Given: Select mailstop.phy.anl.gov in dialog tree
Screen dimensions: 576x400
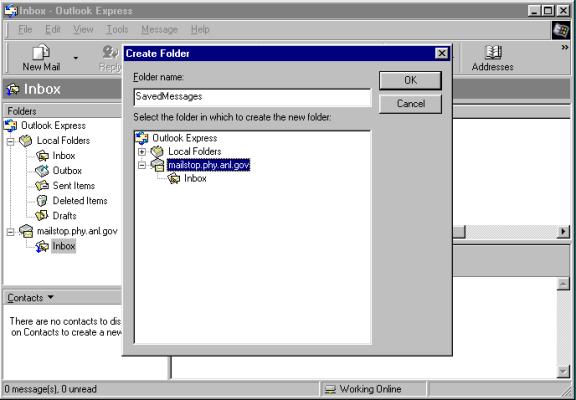Looking at the screenshot, I should pyautogui.click(x=209, y=165).
